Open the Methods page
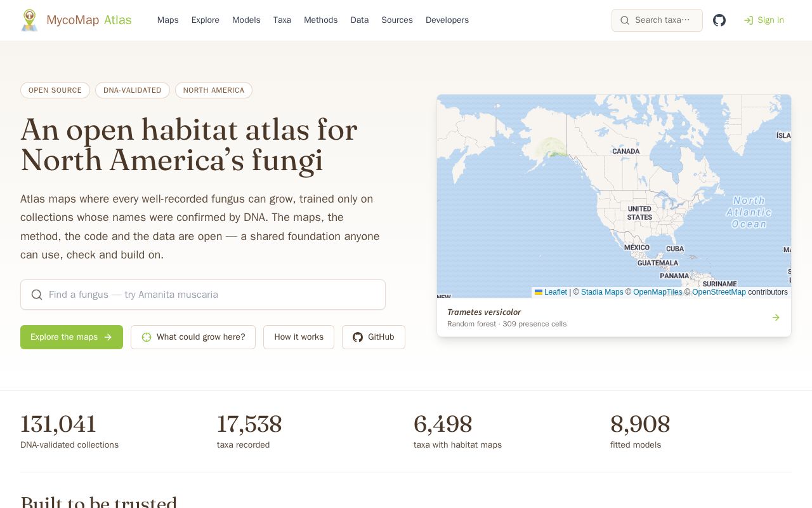This screenshot has height=508, width=812. pos(321,20)
